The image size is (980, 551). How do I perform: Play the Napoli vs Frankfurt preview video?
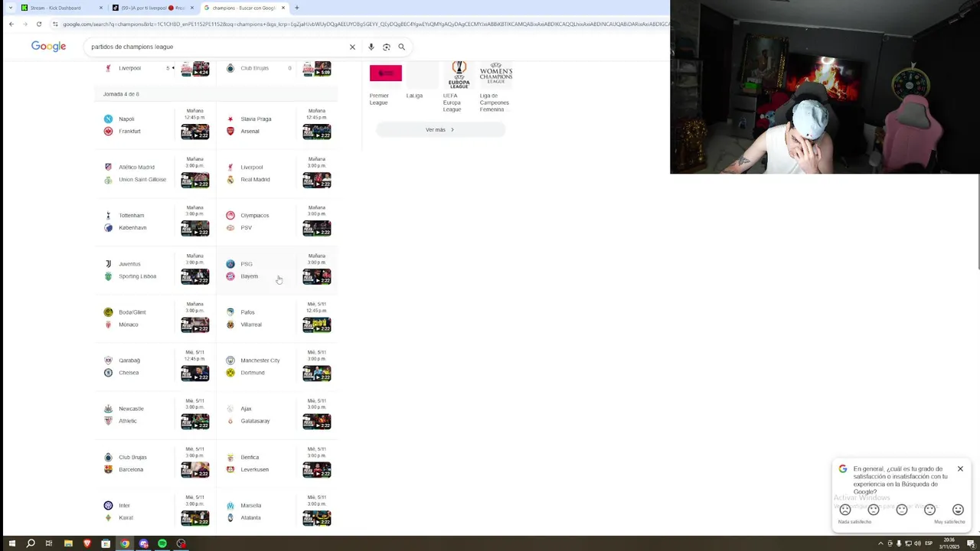tap(194, 132)
